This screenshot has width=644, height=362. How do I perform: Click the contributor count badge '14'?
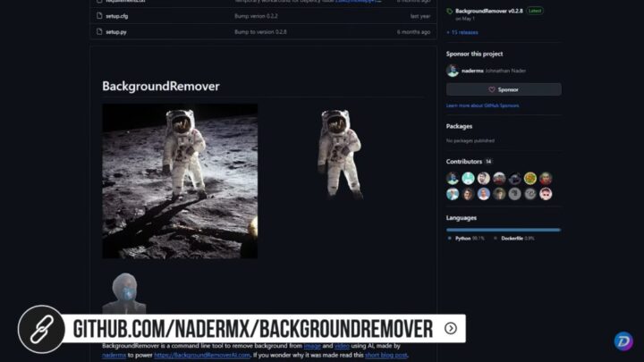coord(488,162)
